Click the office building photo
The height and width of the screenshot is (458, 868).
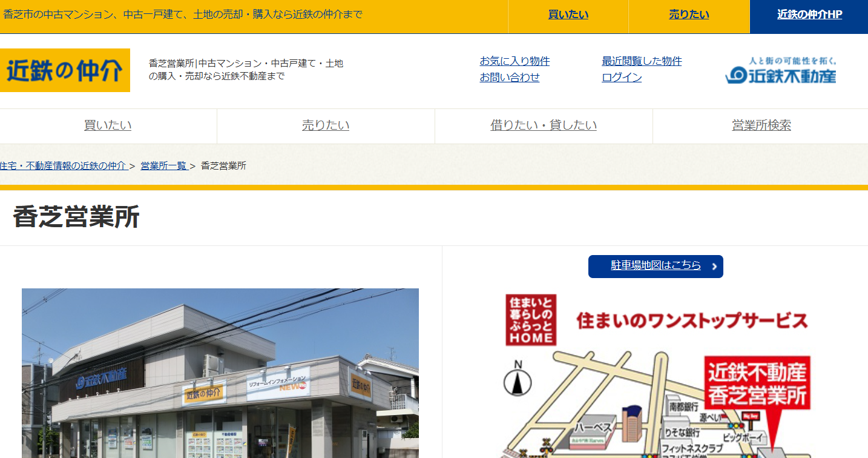(x=220, y=373)
